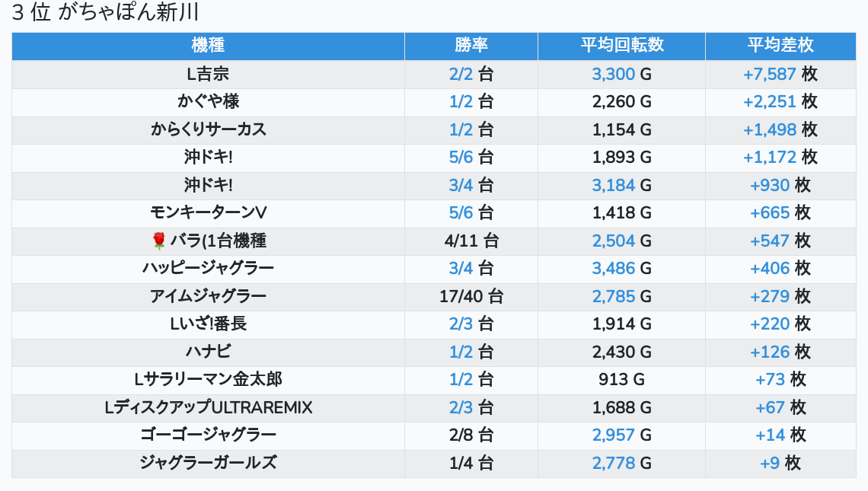Click the 勝率 column header
The width and height of the screenshot is (868, 491).
[x=471, y=46]
